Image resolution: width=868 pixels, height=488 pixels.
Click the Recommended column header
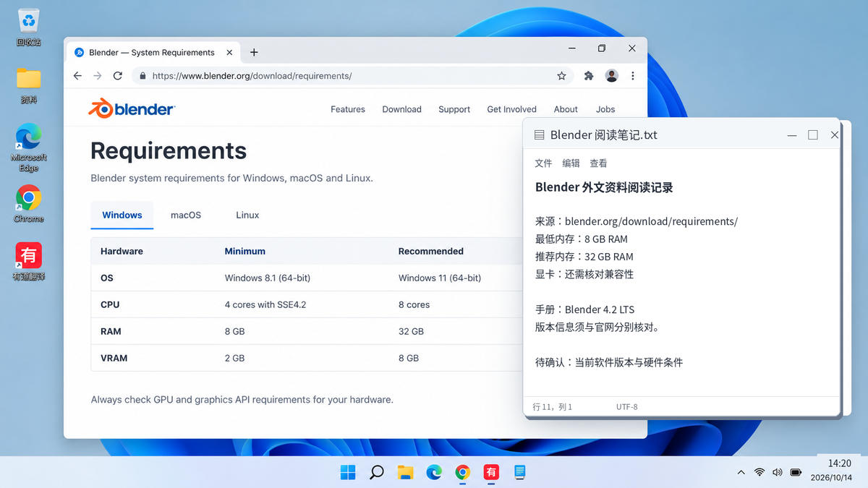[x=430, y=251]
